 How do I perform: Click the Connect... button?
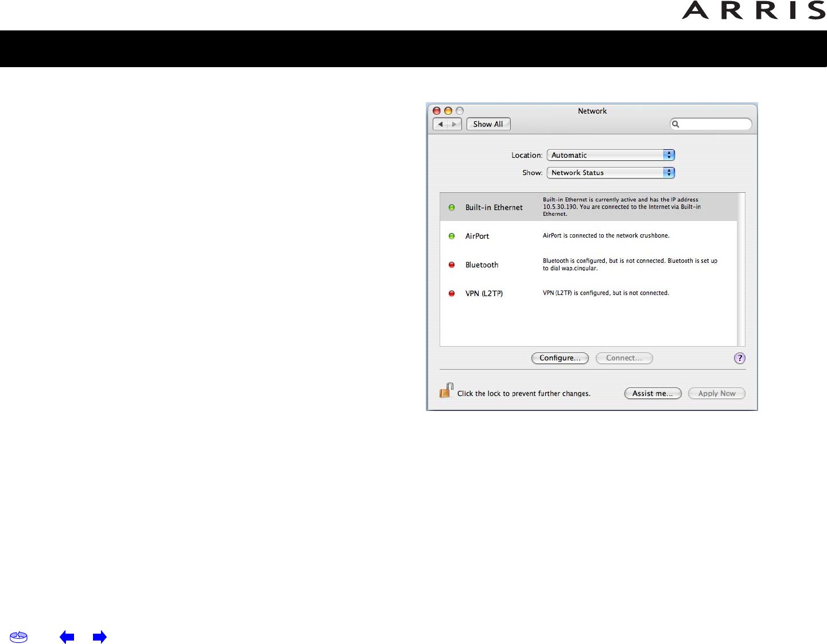point(624,358)
